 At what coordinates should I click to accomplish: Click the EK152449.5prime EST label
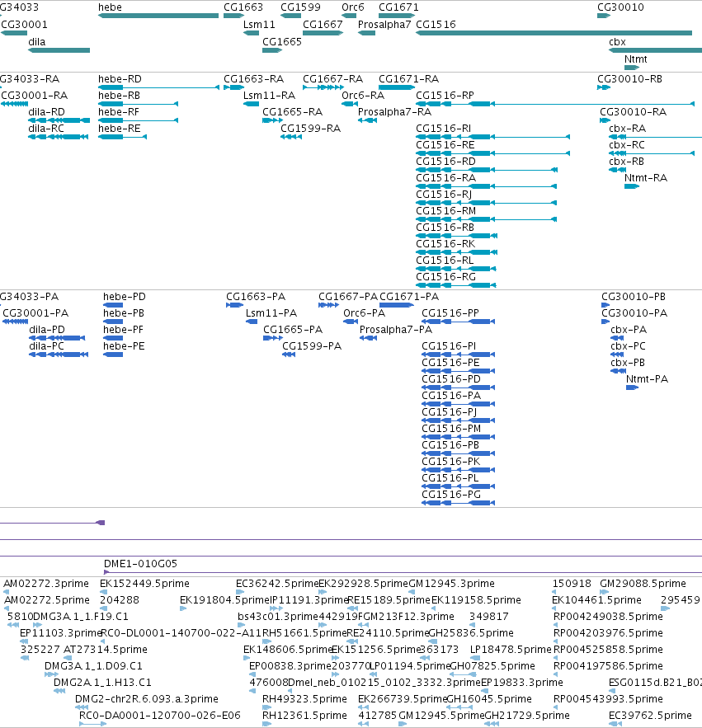(145, 584)
